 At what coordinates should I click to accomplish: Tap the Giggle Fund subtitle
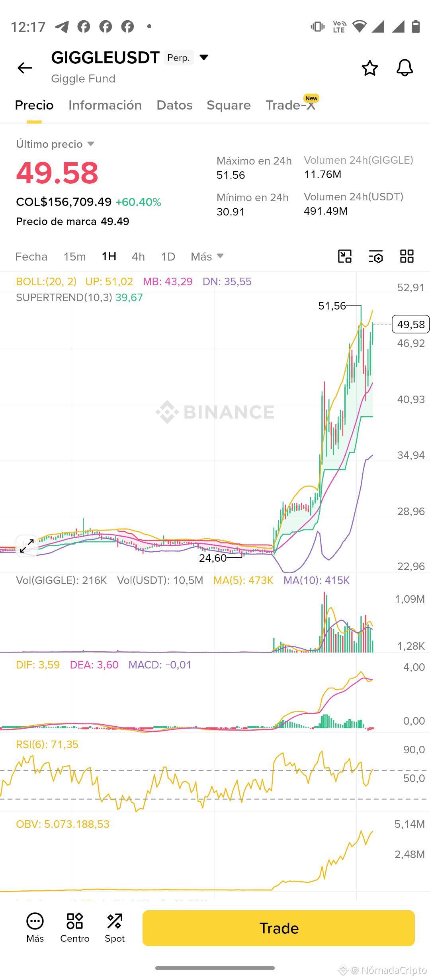point(83,79)
